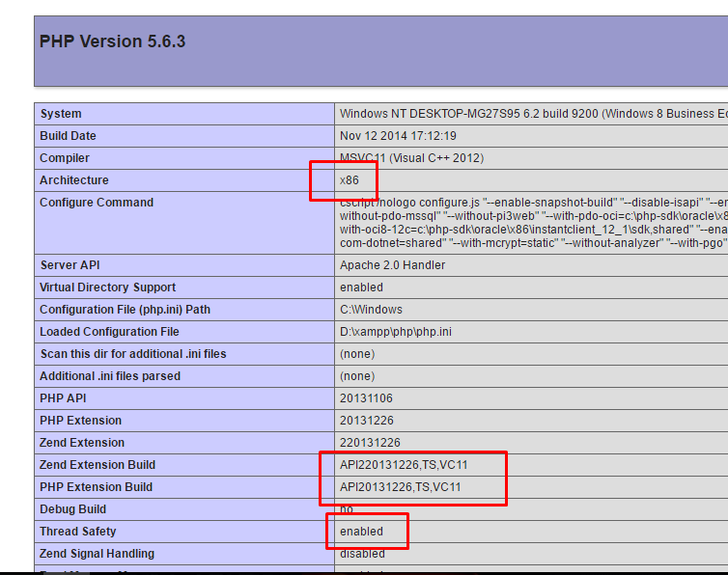The height and width of the screenshot is (575, 728).
Task: Click "Scan this dir for additional .ini files"
Action: click(133, 354)
